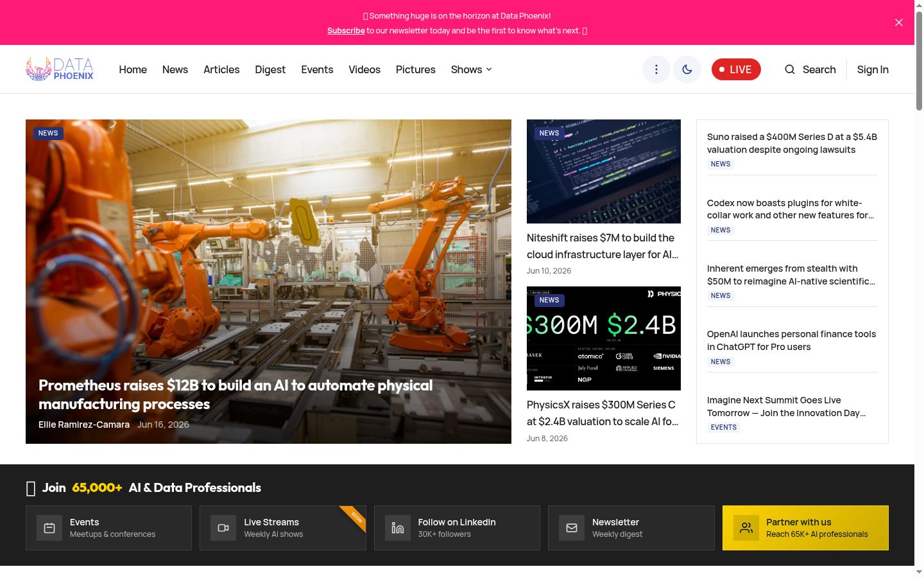Click the Jun 10, 2026 date text
The width and height of the screenshot is (924, 578).
(549, 271)
